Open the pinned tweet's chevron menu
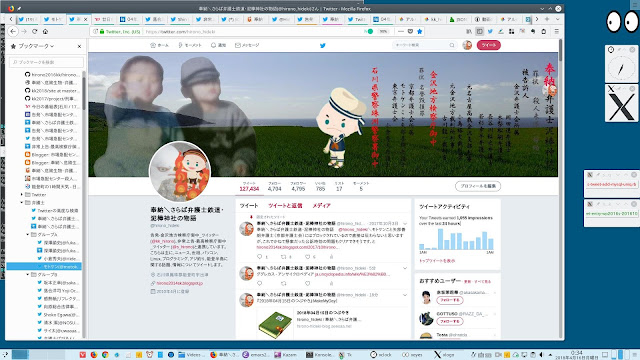Image resolution: width=640 pixels, height=360 pixels. tap(405, 224)
